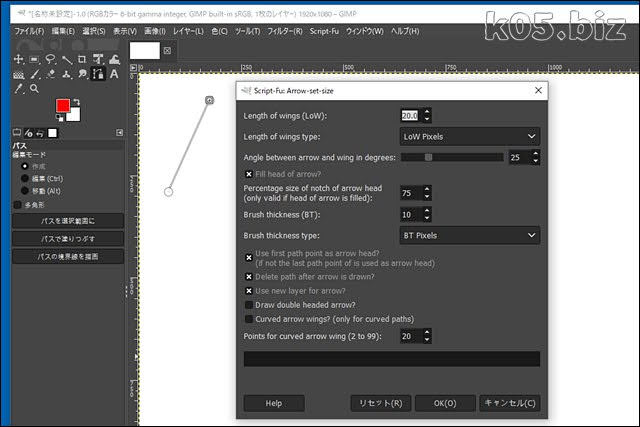Image resolution: width=640 pixels, height=427 pixels.
Task: Select the white image thumbnail tab
Action: [144, 51]
